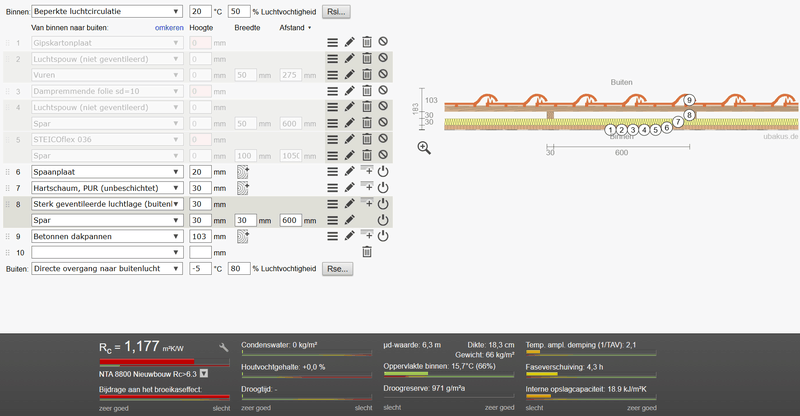Open the menu icon for Gipskartonplaat layer
The height and width of the screenshot is (416, 800).
333,43
